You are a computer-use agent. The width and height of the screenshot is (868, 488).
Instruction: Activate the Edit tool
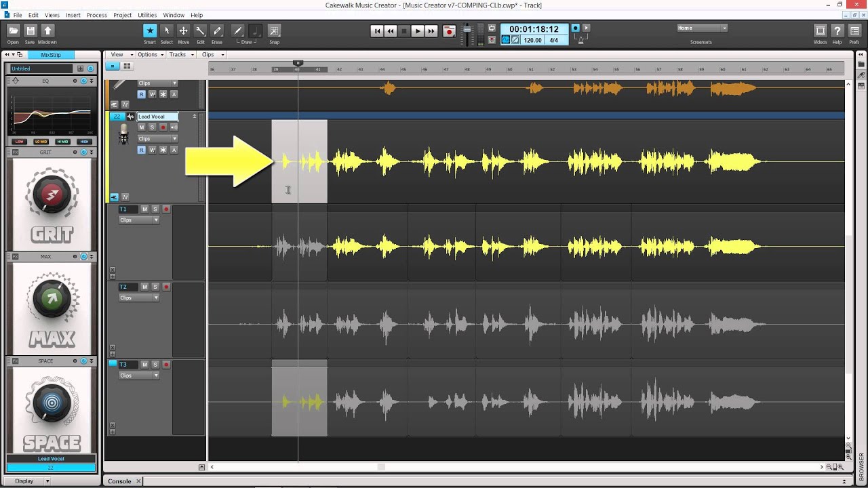click(201, 30)
